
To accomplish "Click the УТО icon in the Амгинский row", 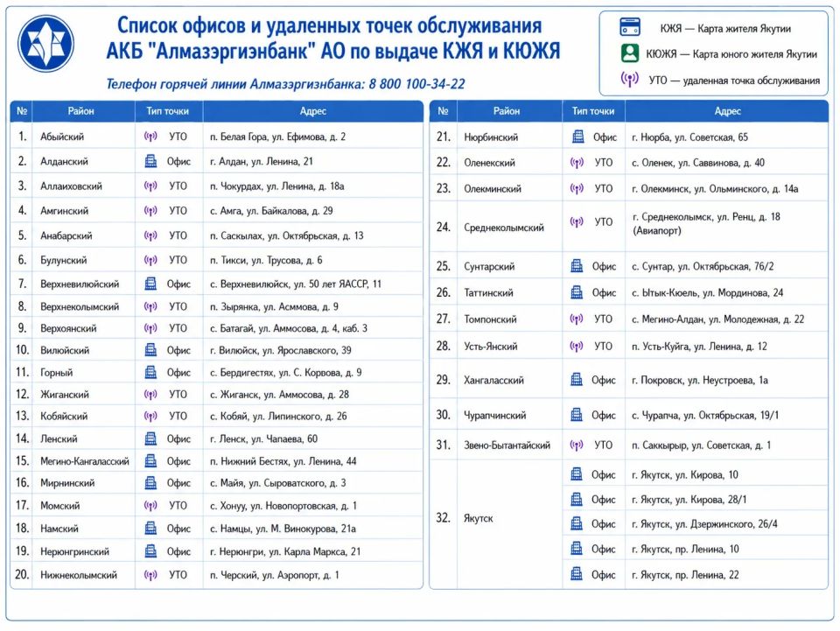I will pyautogui.click(x=150, y=211).
